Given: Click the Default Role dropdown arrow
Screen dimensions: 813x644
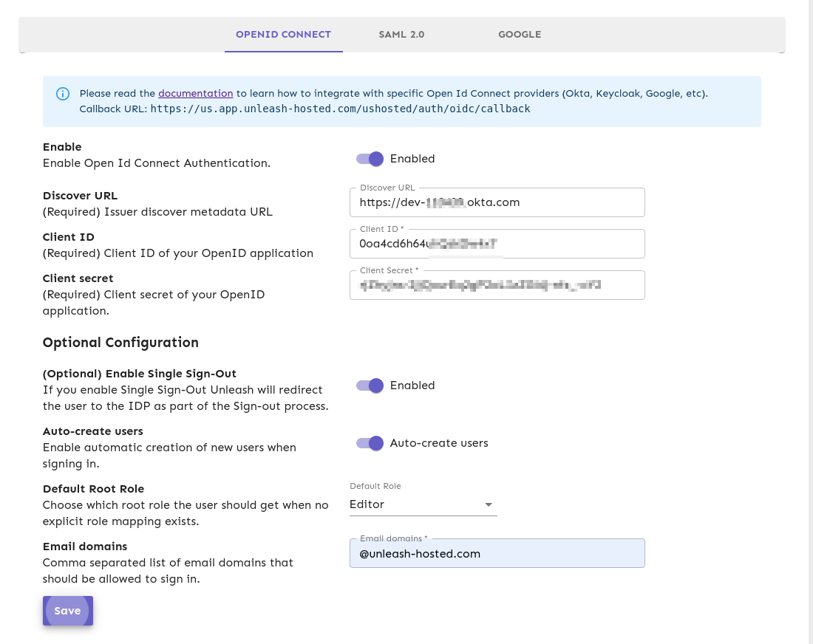Looking at the screenshot, I should (x=489, y=504).
